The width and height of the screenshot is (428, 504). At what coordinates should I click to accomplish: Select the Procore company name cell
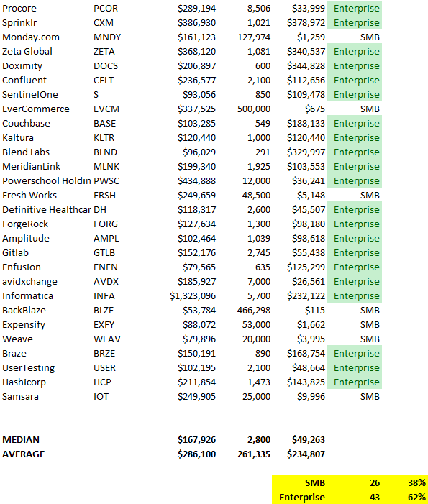coord(19,9)
